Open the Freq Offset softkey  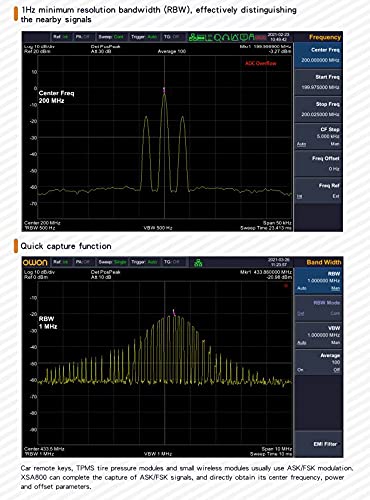(318, 164)
